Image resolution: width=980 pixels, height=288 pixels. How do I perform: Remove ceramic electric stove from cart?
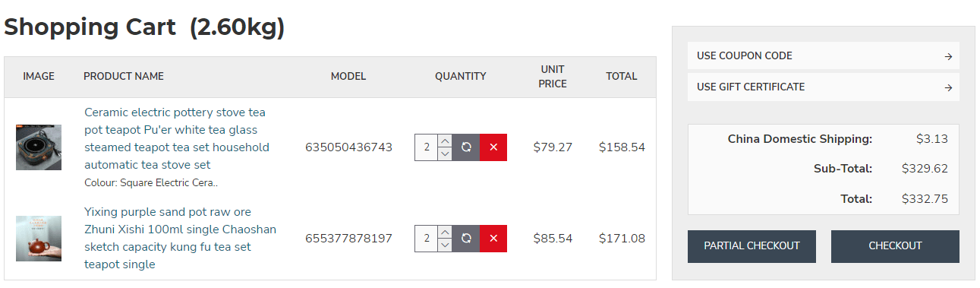(493, 147)
